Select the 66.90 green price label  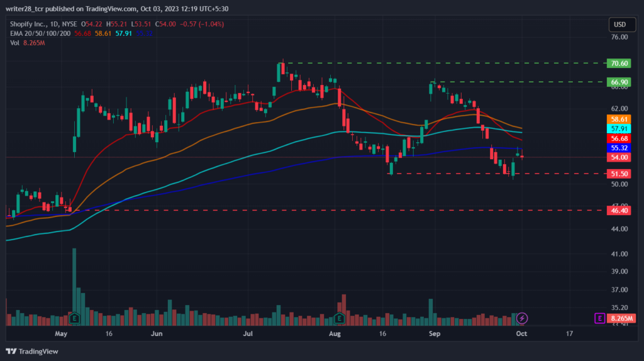(x=619, y=82)
